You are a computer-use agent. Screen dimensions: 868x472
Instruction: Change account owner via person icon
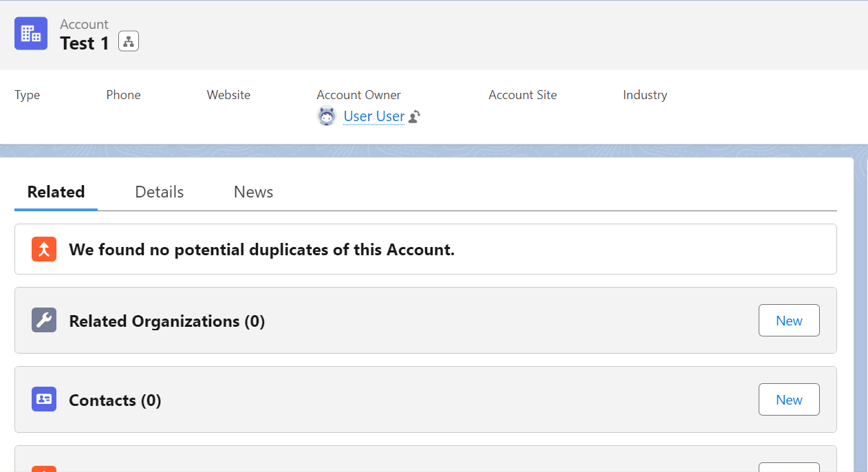point(414,117)
